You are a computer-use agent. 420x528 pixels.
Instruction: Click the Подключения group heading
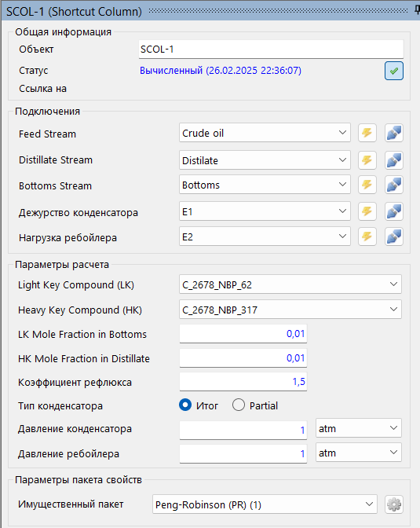coord(47,112)
